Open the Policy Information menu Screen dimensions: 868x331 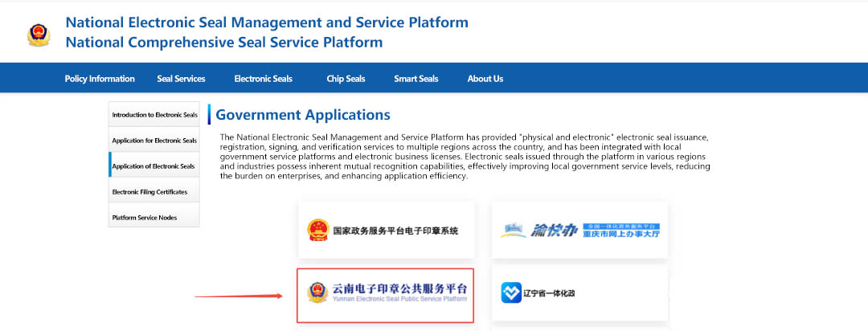tap(100, 79)
